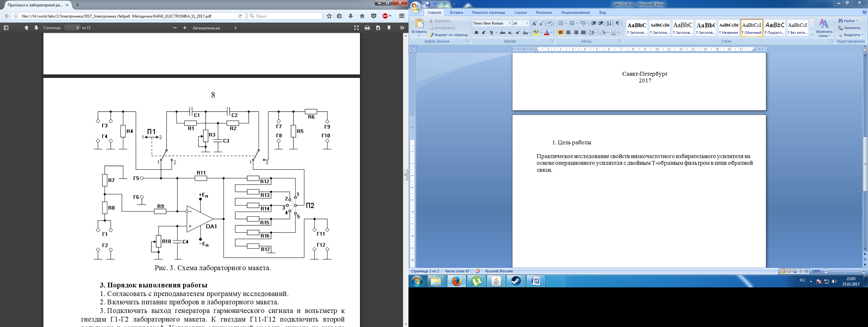Toggle the PDF viewer sidebar in Firefox
Screen dimensions: 868x327
point(6,28)
